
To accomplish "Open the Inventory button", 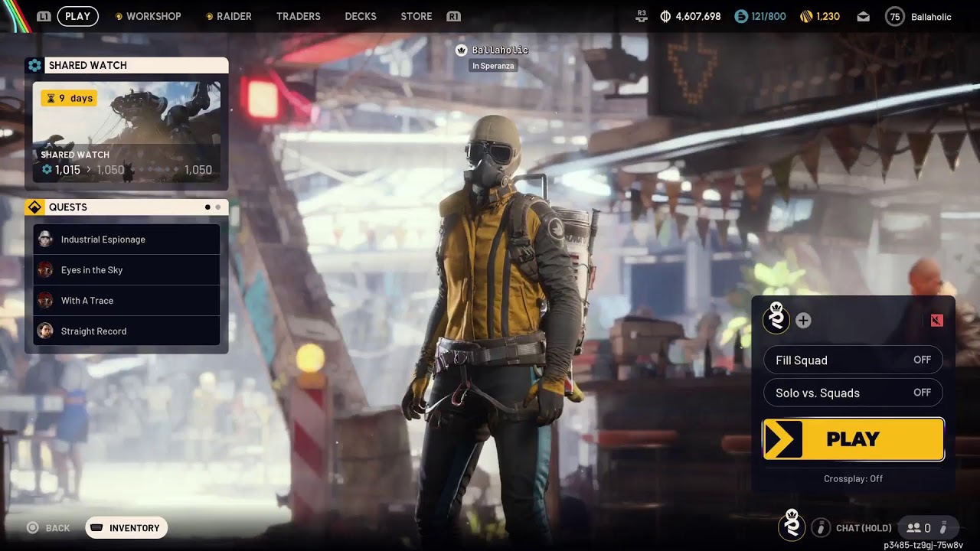I will (x=126, y=528).
